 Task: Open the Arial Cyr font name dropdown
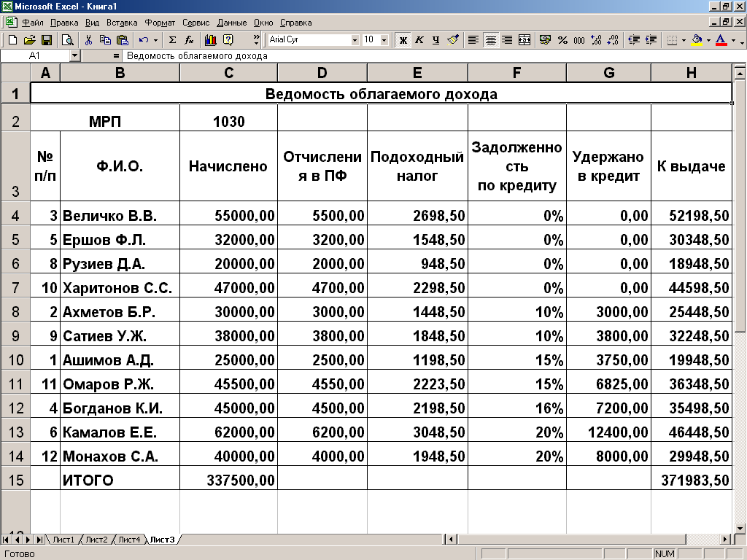pos(355,40)
